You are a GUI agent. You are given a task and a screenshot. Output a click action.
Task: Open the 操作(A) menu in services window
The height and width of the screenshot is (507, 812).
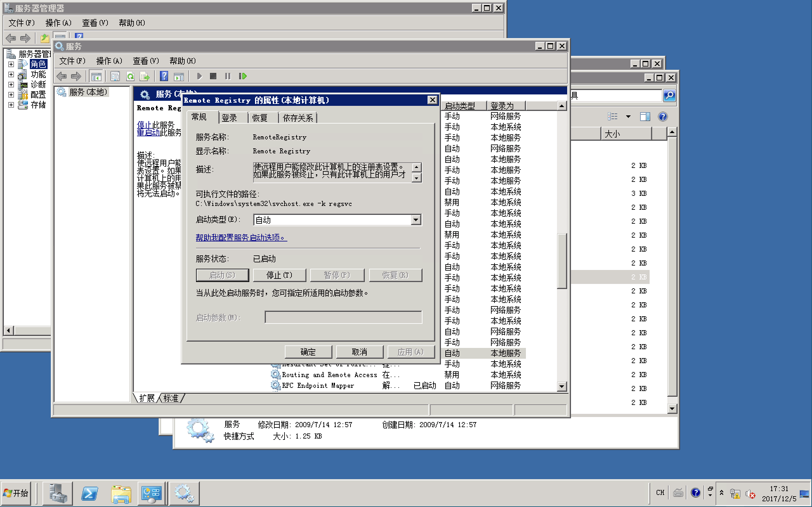pyautogui.click(x=109, y=61)
